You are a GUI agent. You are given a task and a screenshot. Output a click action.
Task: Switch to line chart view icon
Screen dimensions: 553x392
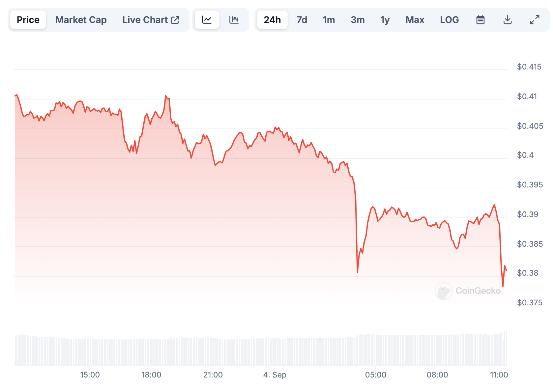pos(207,20)
